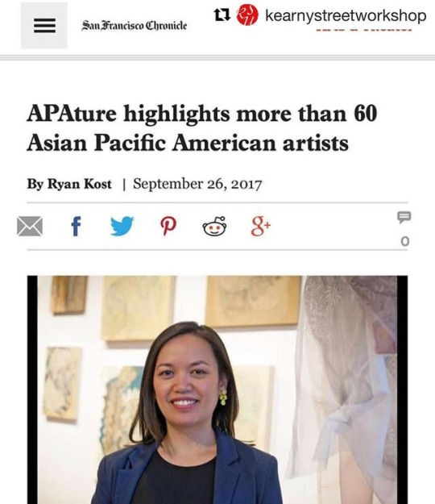The width and height of the screenshot is (435, 504).
Task: Share the article on Google Plus
Action: 261,227
